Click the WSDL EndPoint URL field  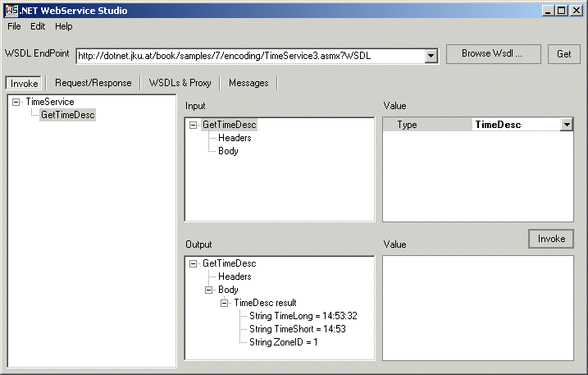[x=250, y=56]
